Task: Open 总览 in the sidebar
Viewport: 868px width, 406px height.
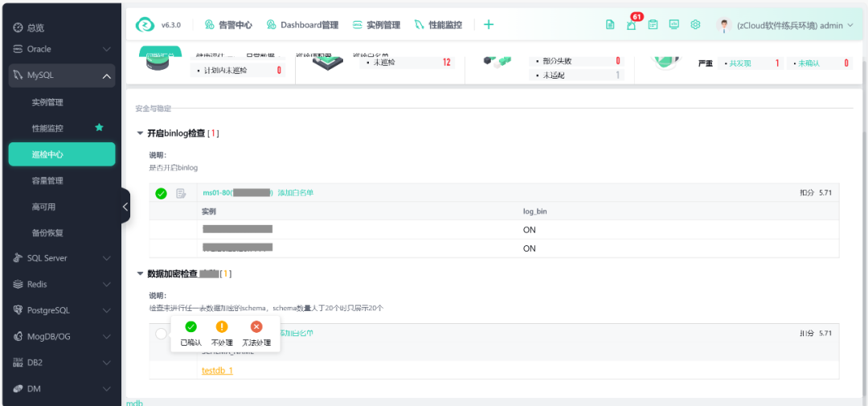Action: pyautogui.click(x=35, y=27)
